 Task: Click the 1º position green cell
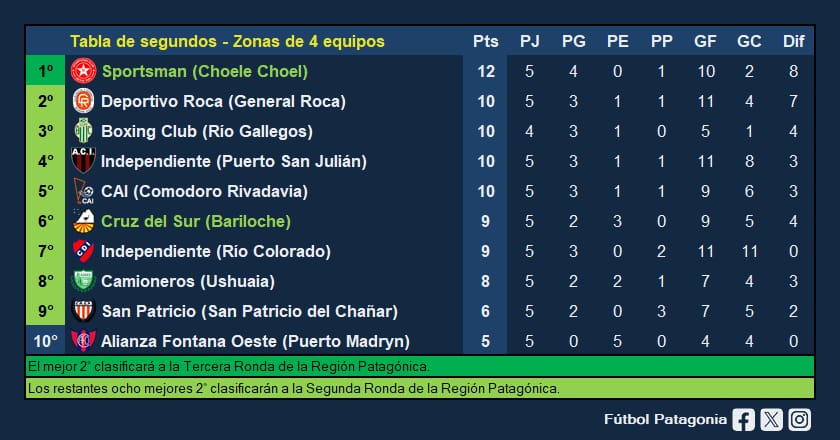point(46,71)
